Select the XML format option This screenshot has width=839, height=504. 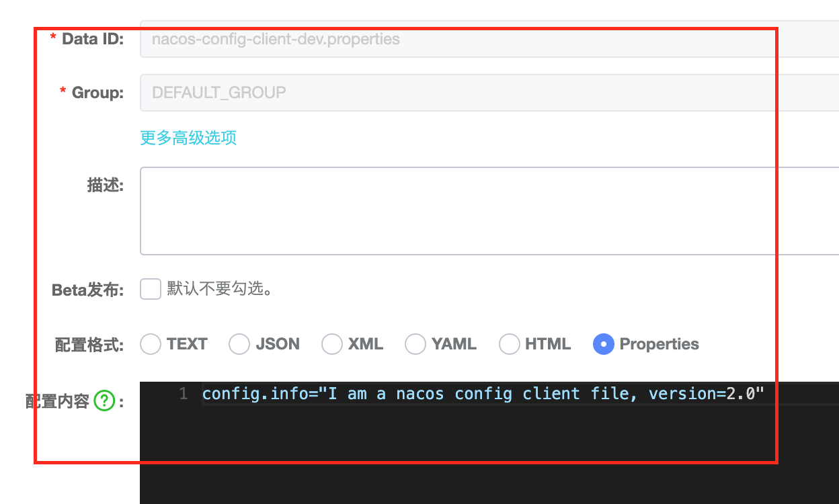[332, 344]
